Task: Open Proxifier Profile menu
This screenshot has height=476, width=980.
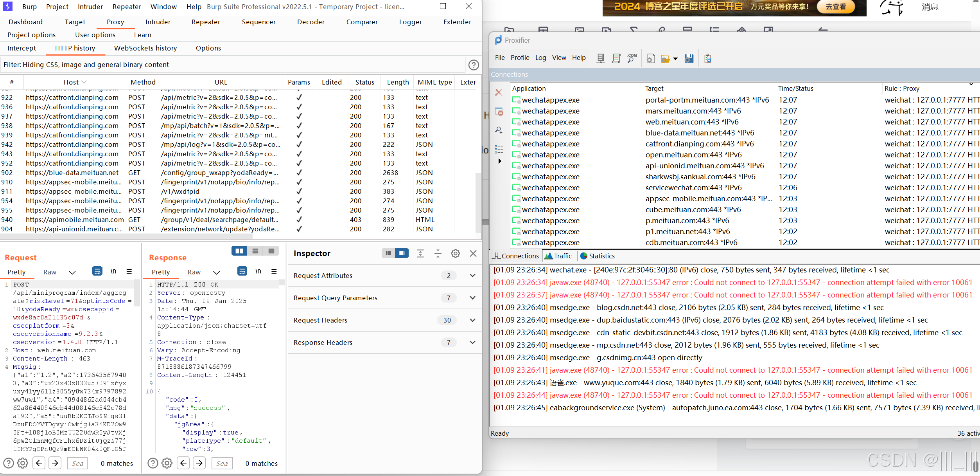Action: point(520,58)
